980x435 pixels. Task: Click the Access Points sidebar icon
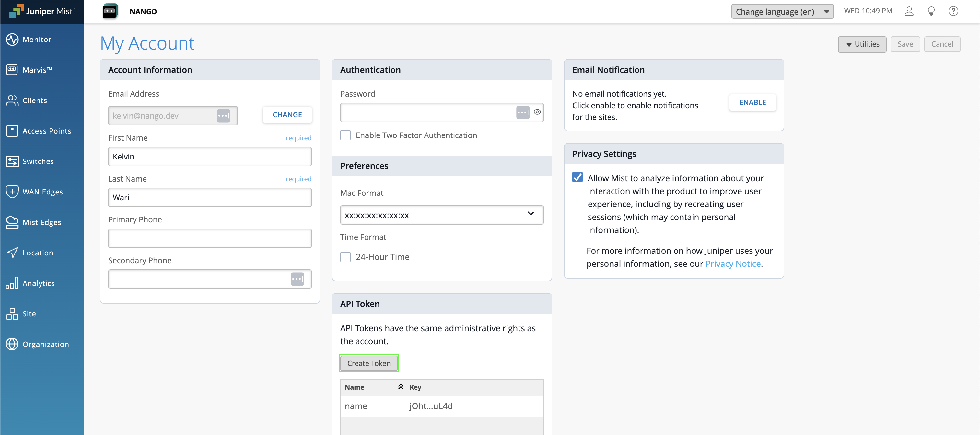coord(12,131)
